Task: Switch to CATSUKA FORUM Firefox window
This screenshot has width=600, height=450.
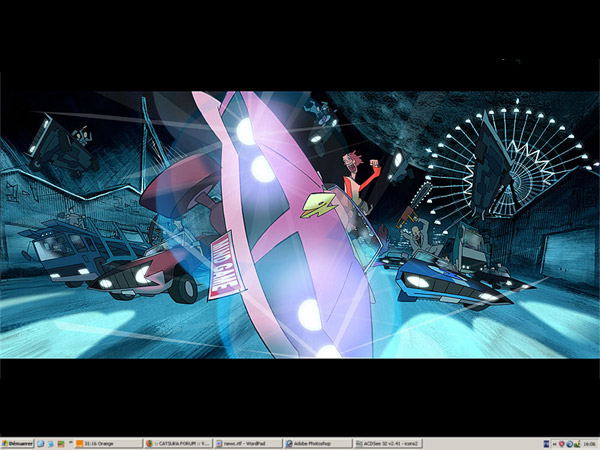Action: pyautogui.click(x=178, y=444)
